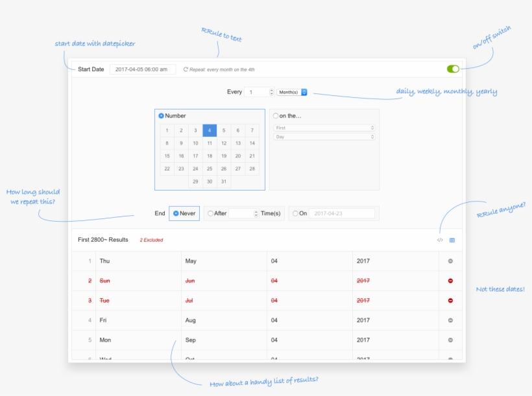Toggle the green on/off switch

(x=452, y=68)
